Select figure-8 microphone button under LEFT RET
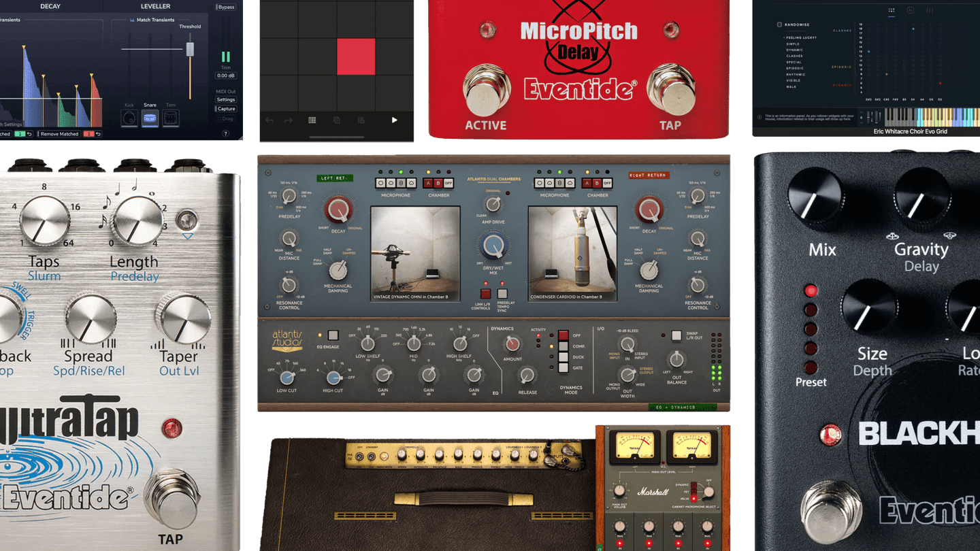The image size is (980, 551). point(401,183)
